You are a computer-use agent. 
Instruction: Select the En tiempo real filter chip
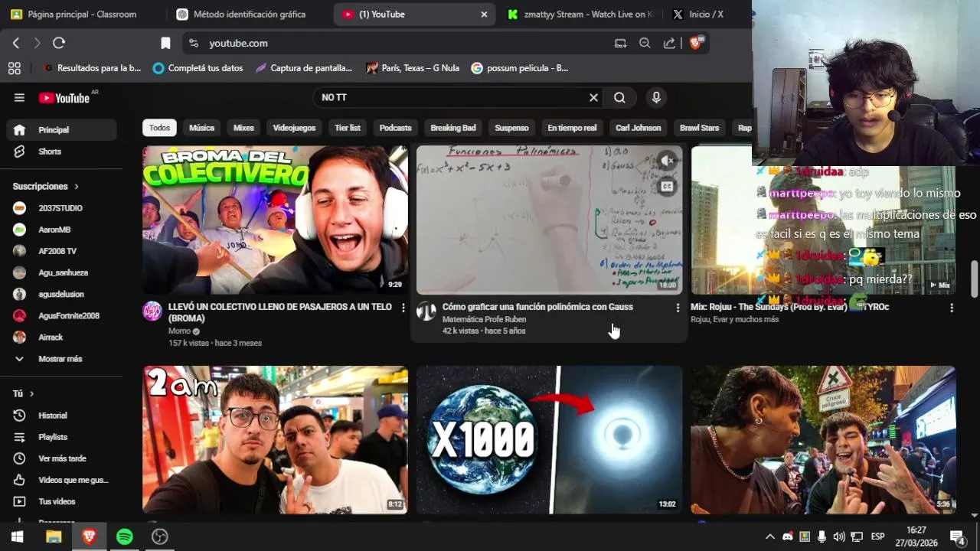pos(572,128)
